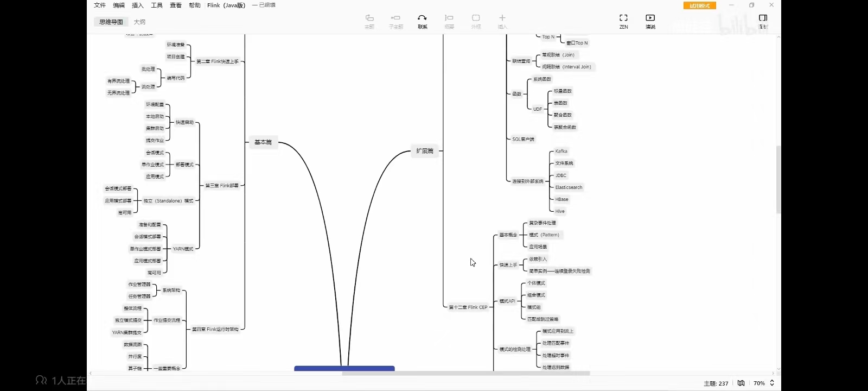
Task: Select the UDF node
Action: tap(538, 109)
